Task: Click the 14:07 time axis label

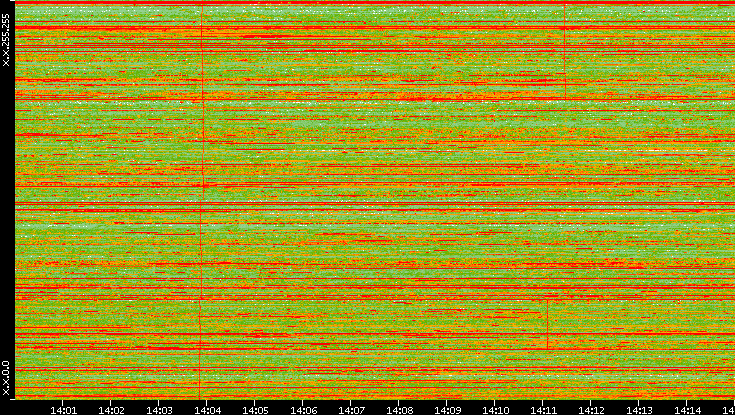Action: (x=351, y=410)
